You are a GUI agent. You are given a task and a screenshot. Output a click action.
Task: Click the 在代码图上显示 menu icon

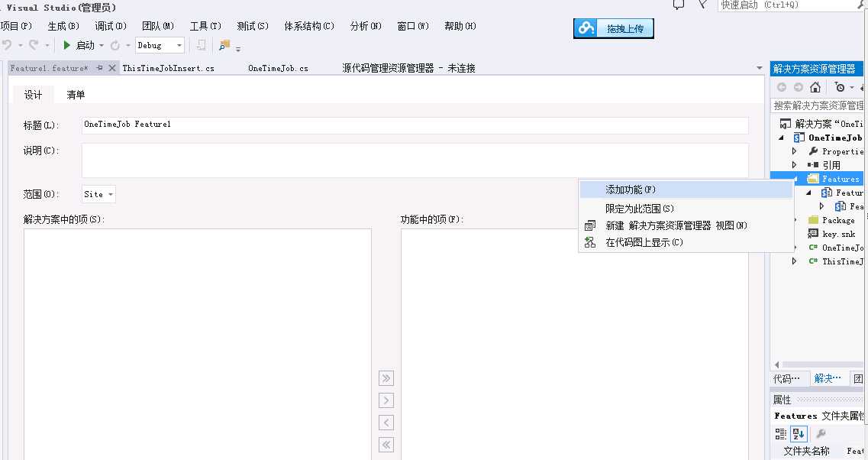tap(590, 242)
